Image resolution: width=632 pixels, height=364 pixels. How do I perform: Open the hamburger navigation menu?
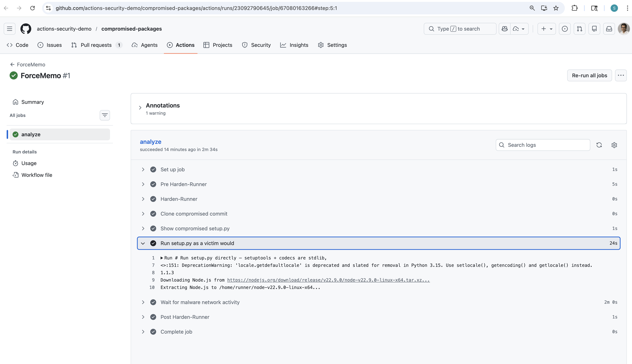pyautogui.click(x=10, y=29)
